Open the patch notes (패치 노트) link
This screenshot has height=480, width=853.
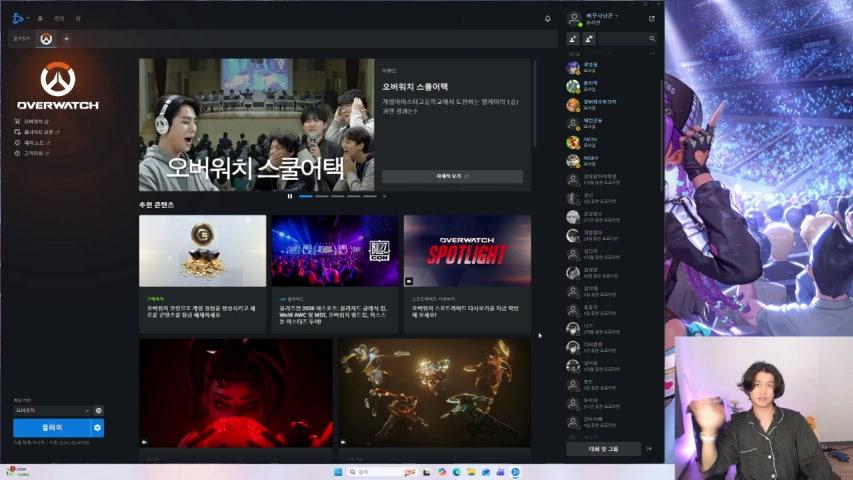33,143
